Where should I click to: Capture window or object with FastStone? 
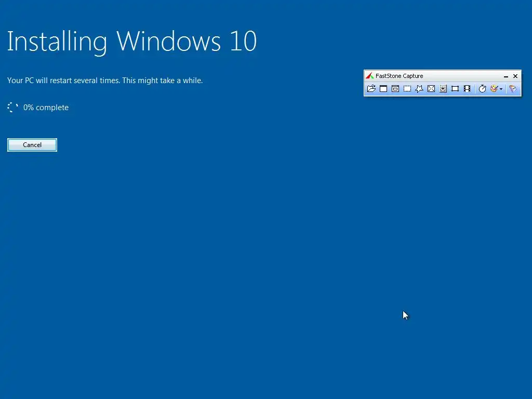tap(395, 88)
